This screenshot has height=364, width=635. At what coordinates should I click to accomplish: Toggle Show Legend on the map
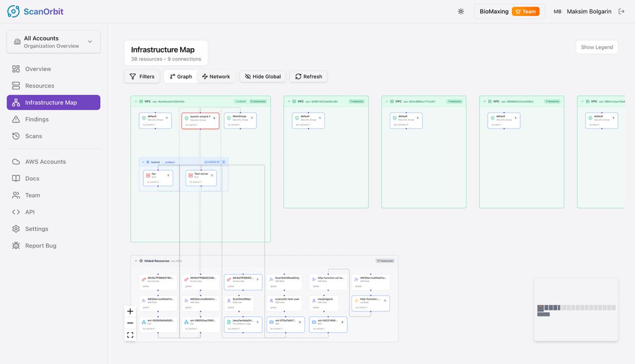[597, 47]
